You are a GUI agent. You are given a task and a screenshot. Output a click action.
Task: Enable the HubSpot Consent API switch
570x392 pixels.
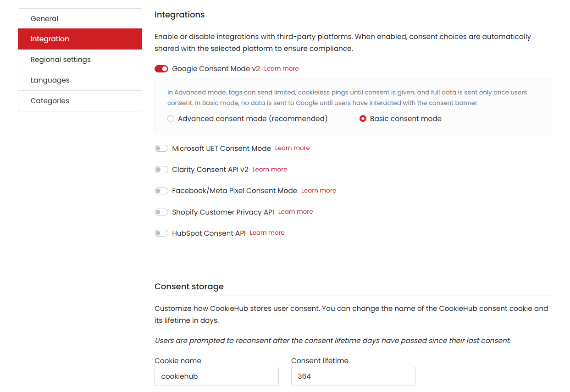pos(161,233)
